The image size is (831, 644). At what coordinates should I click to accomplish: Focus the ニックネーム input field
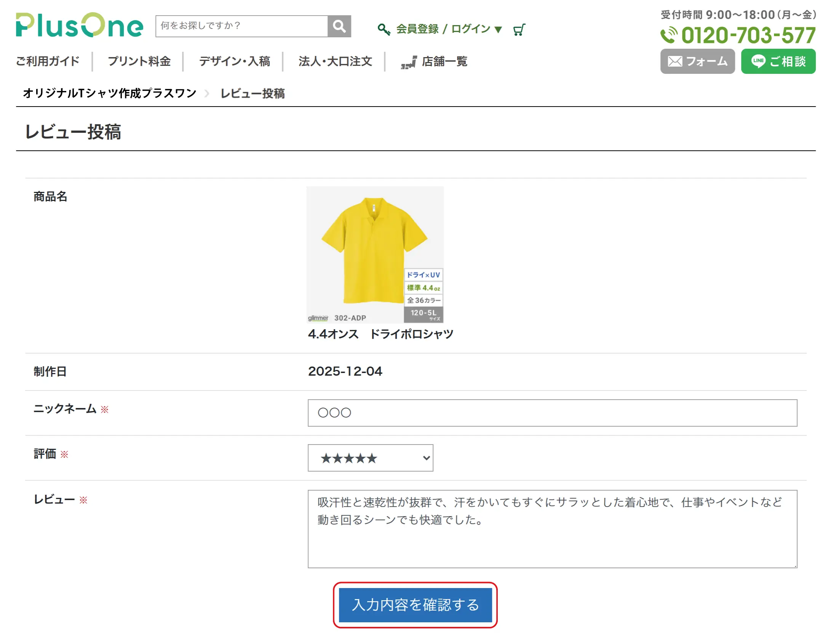pyautogui.click(x=552, y=413)
